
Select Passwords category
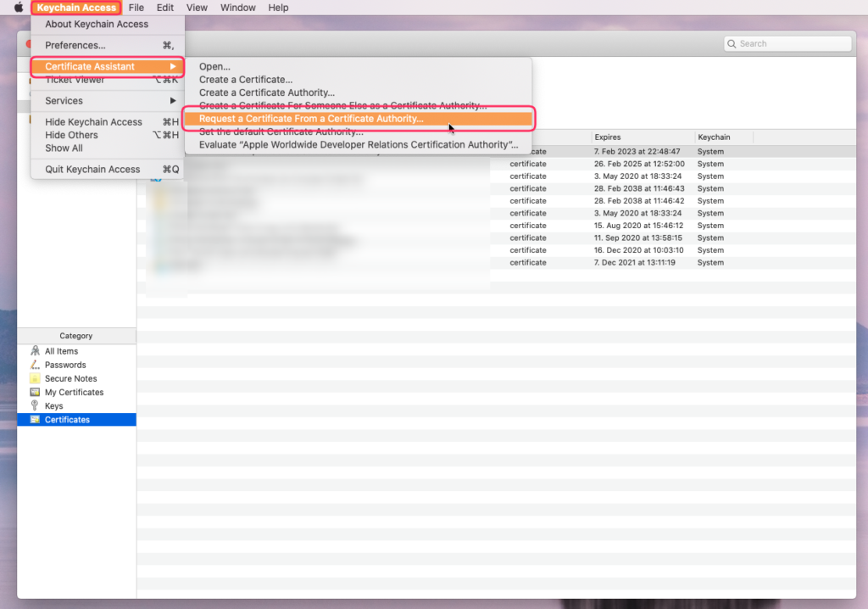(76, 366)
